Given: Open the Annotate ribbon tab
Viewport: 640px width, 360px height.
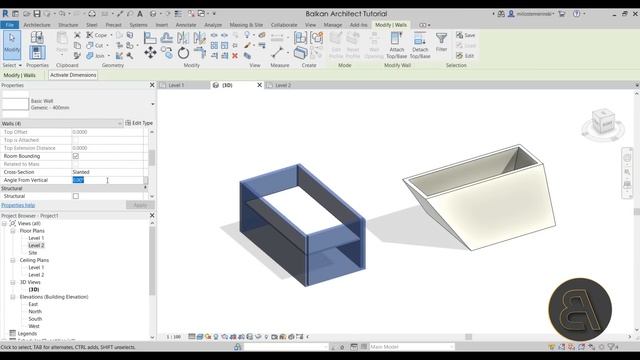Looking at the screenshot, I should [186, 25].
